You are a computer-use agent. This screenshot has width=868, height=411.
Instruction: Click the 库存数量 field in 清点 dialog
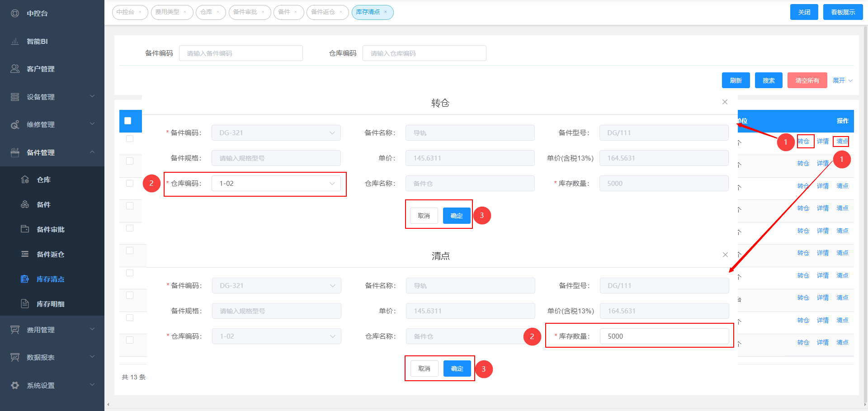(664, 336)
